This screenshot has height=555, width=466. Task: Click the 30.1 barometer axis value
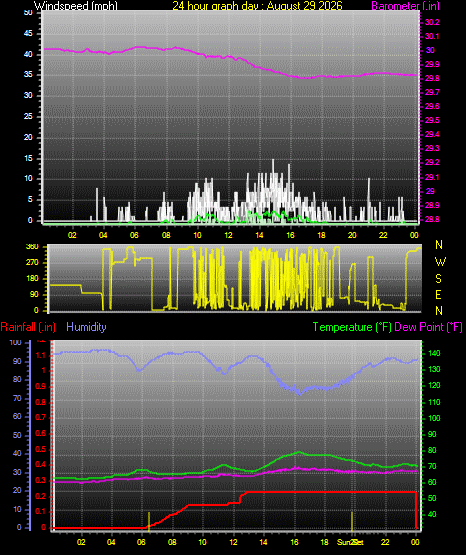pyautogui.click(x=432, y=36)
